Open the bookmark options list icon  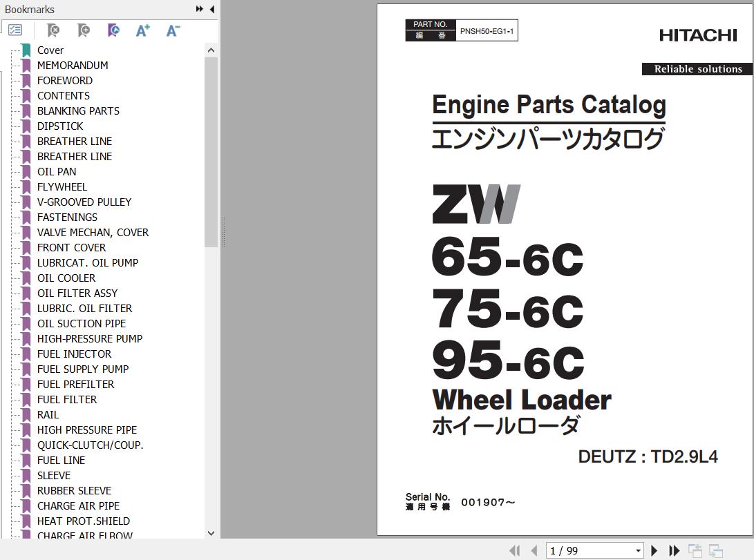point(15,30)
